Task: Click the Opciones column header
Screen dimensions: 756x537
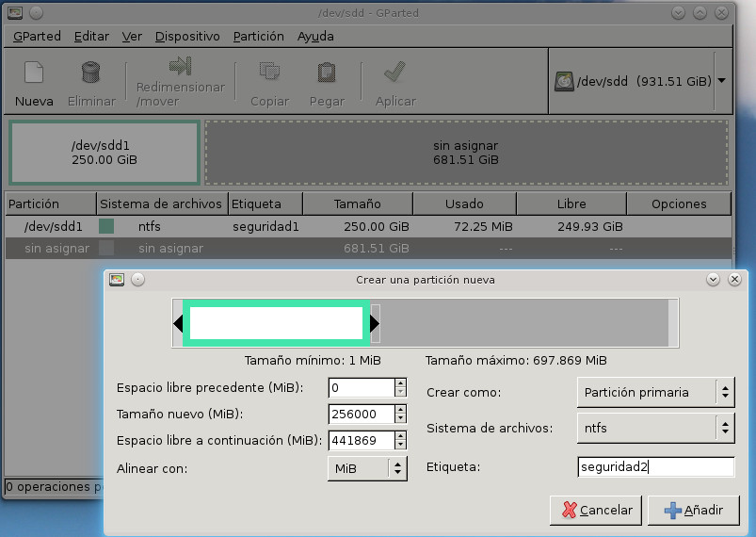Action: click(679, 203)
